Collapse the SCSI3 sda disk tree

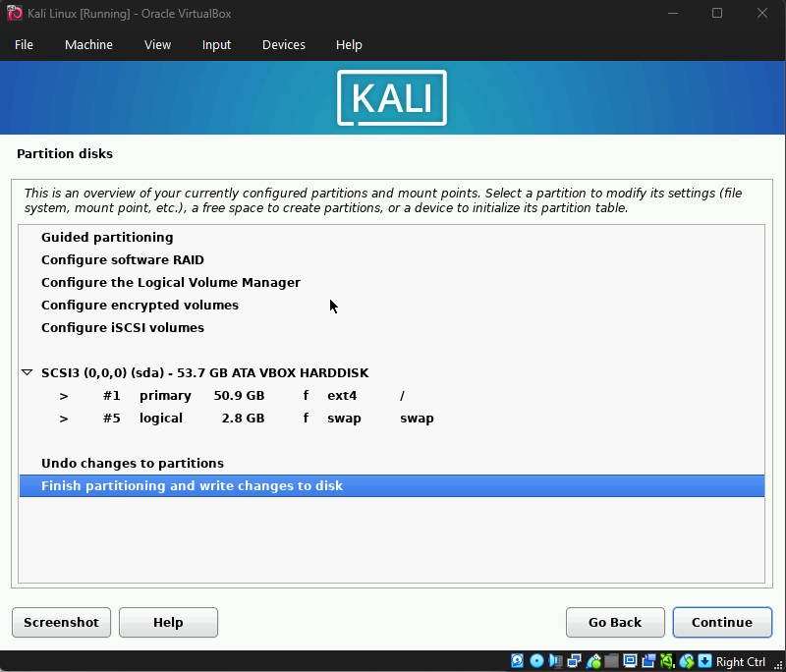point(28,373)
